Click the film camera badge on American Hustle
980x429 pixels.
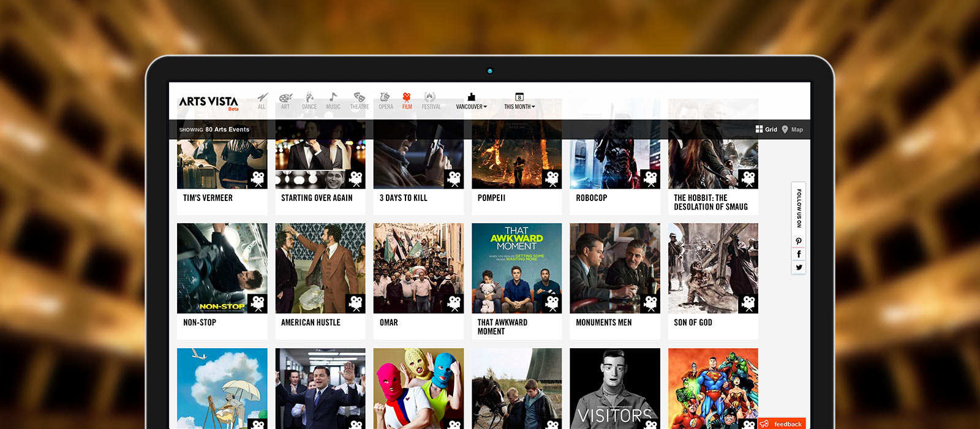pyautogui.click(x=356, y=303)
